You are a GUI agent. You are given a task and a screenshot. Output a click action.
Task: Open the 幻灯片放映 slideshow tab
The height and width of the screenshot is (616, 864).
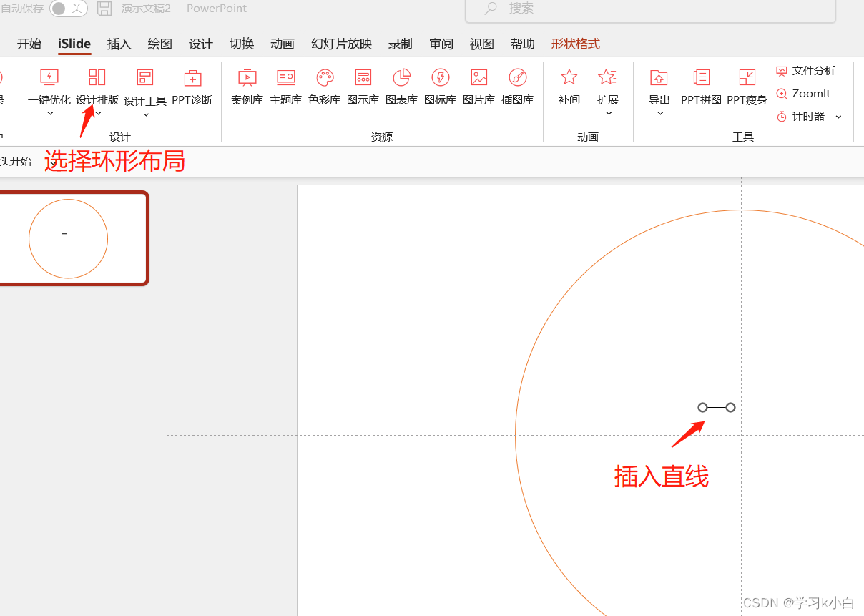pos(342,44)
